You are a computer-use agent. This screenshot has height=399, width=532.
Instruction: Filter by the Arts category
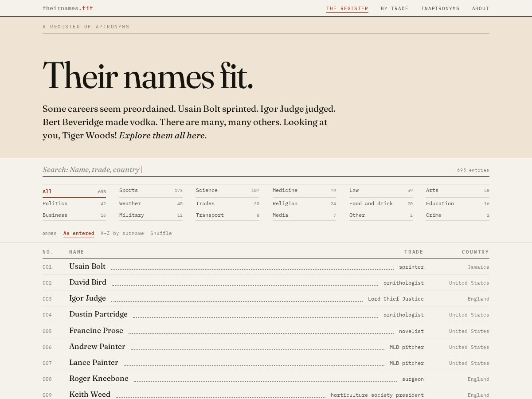click(x=458, y=191)
